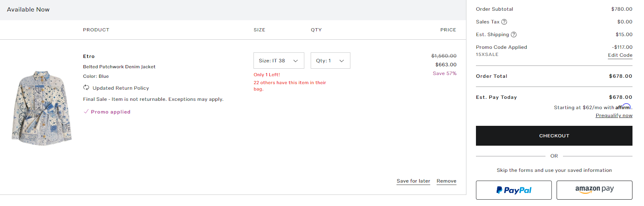Viewport: 644px width, 206px height.
Task: Pay using the Amazon Pay button
Action: pos(594,190)
